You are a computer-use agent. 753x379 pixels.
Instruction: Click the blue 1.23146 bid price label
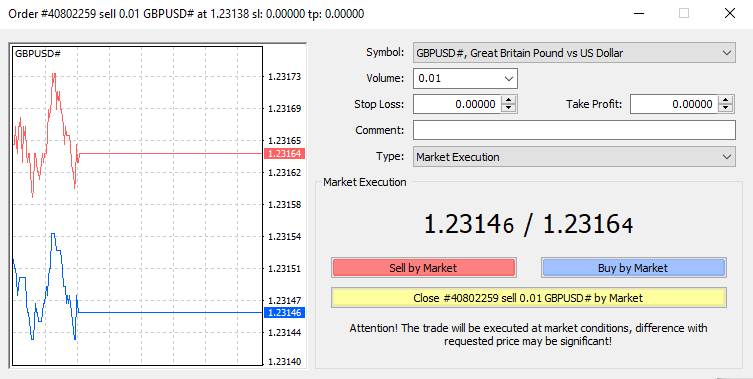[284, 313]
